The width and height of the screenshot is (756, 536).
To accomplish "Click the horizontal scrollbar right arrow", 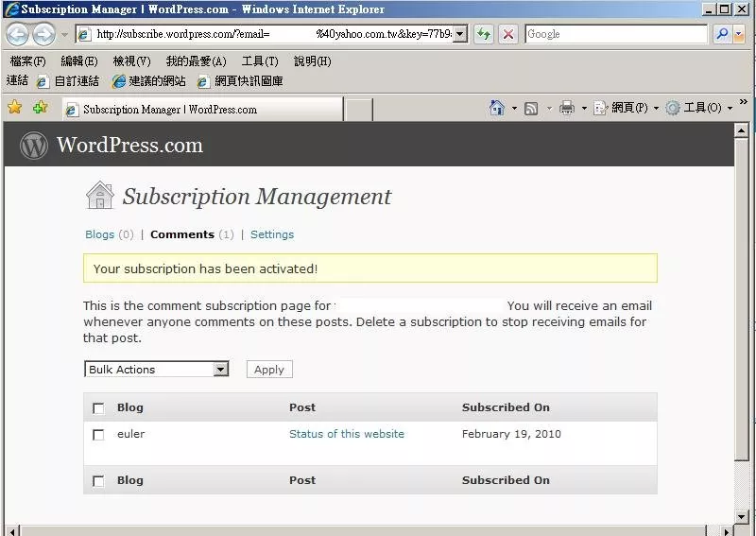I will click(x=727, y=531).
